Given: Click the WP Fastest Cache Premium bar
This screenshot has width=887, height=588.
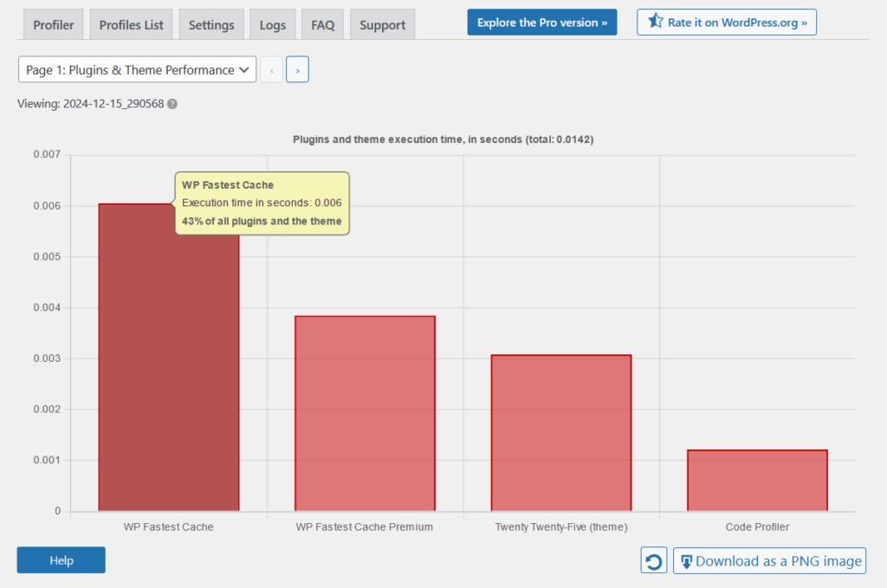Looking at the screenshot, I should [x=365, y=413].
